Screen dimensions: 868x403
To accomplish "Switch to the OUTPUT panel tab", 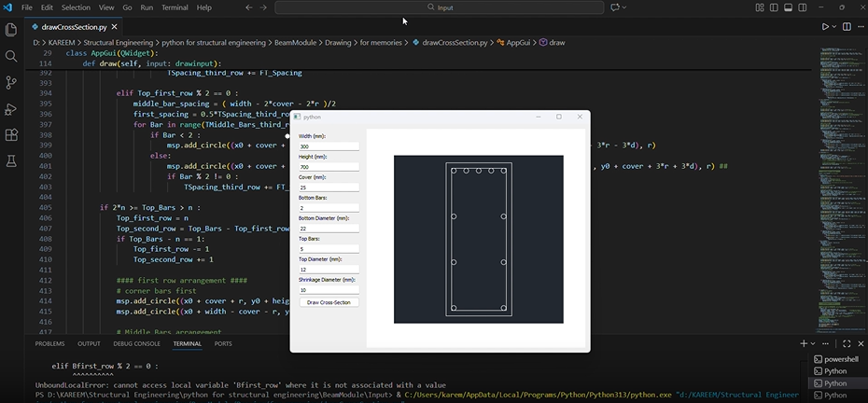I will point(89,344).
